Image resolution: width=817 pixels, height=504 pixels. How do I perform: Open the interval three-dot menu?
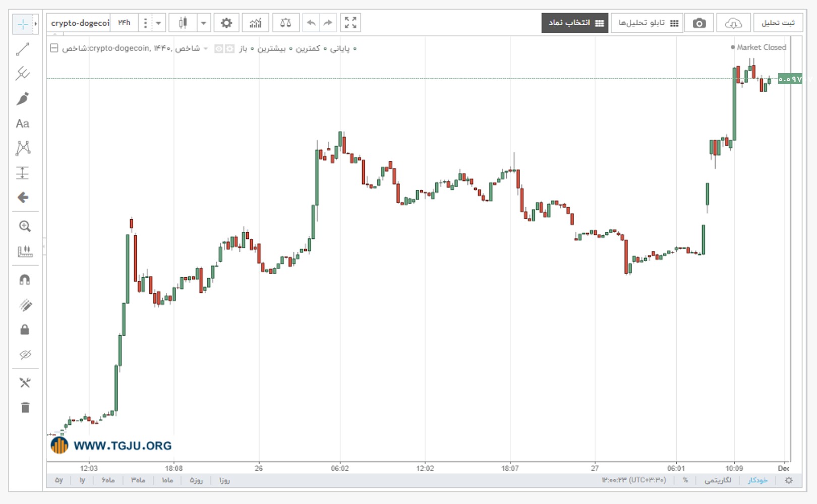(x=145, y=23)
